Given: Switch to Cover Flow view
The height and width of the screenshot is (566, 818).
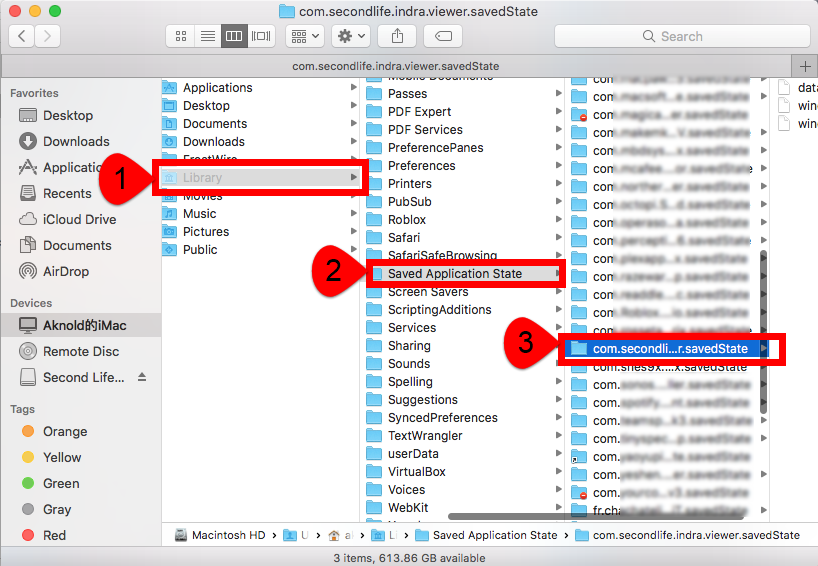Looking at the screenshot, I should click(261, 36).
